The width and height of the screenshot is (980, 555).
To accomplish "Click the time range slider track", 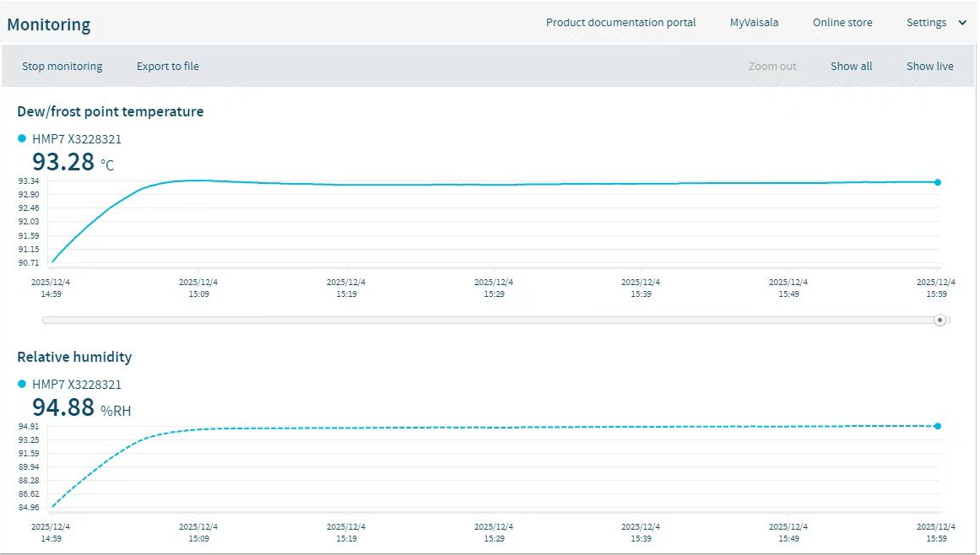I will click(490, 321).
